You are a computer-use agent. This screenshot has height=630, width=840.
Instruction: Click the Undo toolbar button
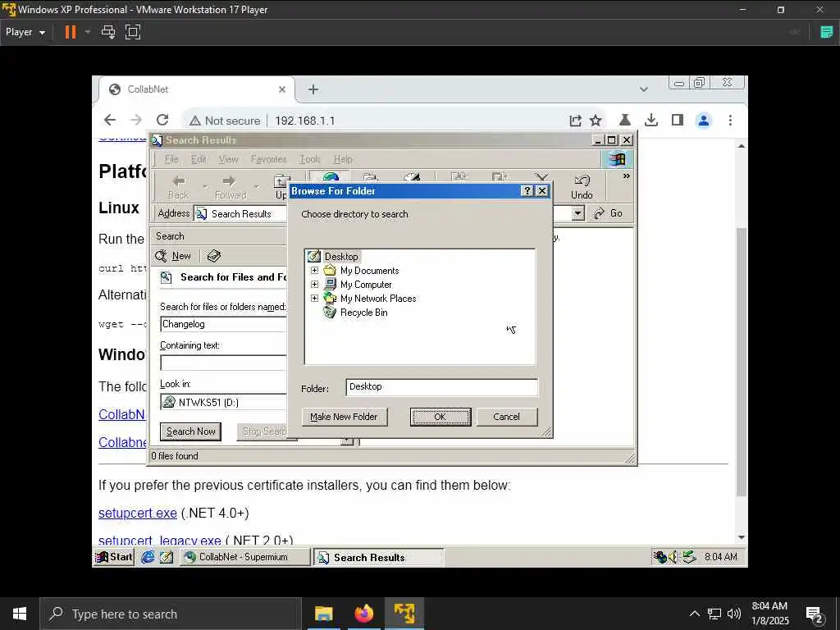tap(582, 186)
